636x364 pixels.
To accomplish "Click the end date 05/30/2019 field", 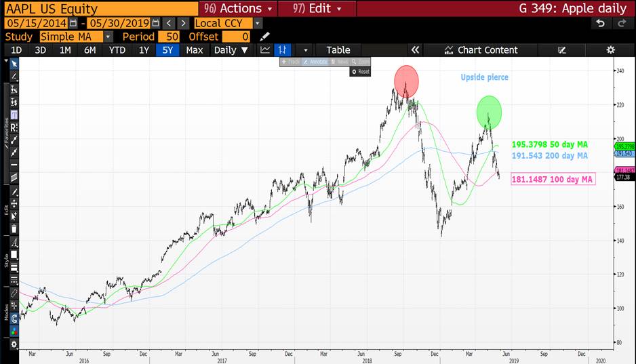I will point(119,23).
